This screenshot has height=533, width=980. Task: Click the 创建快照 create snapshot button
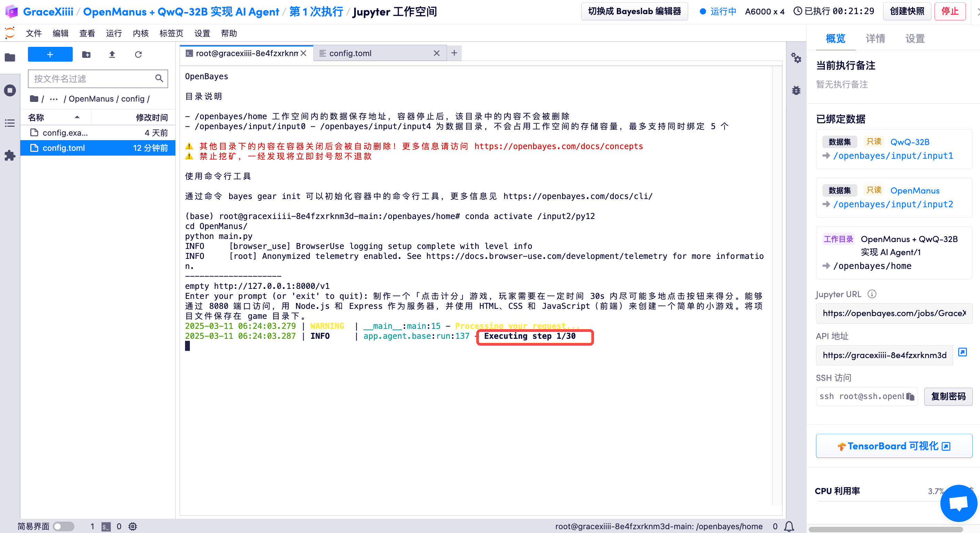pyautogui.click(x=907, y=11)
